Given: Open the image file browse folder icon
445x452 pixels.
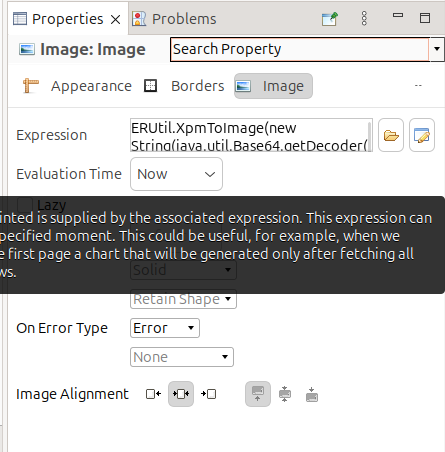Looking at the screenshot, I should [391, 135].
